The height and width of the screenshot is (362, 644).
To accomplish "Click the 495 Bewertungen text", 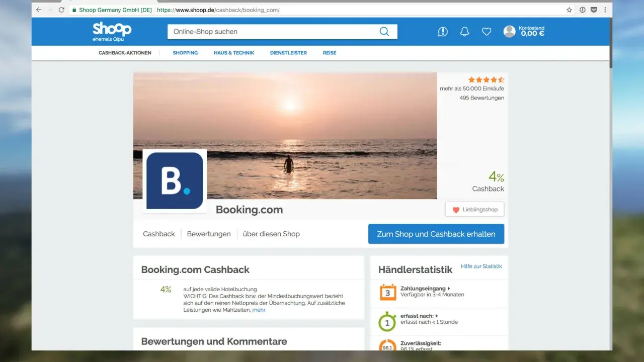I will point(481,98).
